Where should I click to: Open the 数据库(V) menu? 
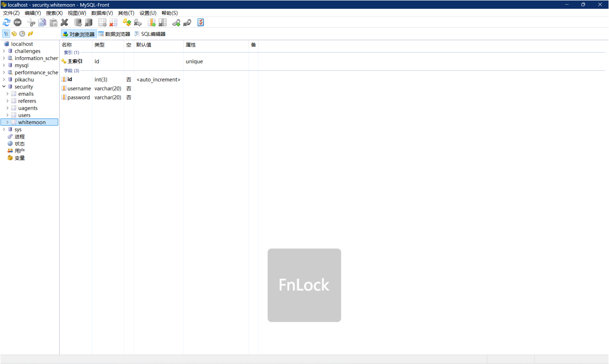click(102, 13)
